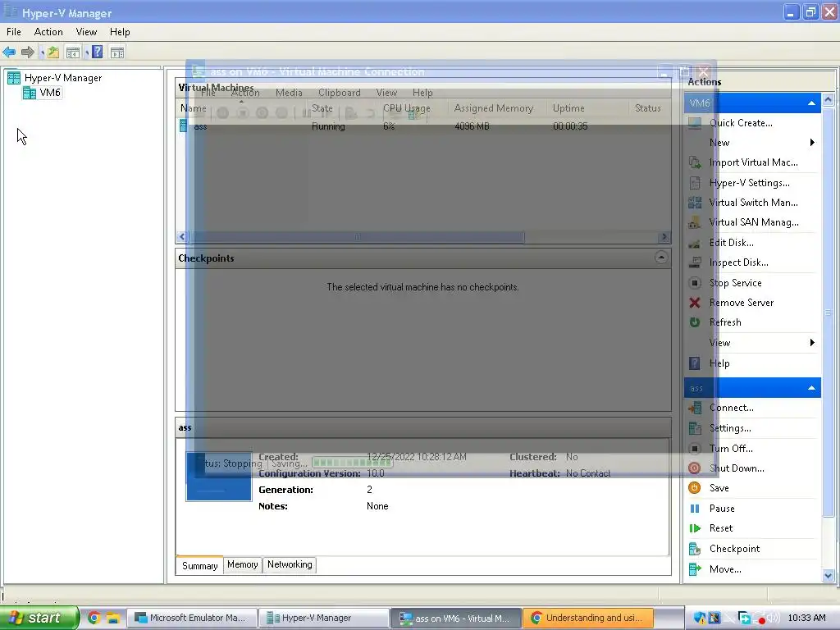The image size is (840, 630).
Task: Switch to the Understanding and using Chrome window
Action: [588, 618]
